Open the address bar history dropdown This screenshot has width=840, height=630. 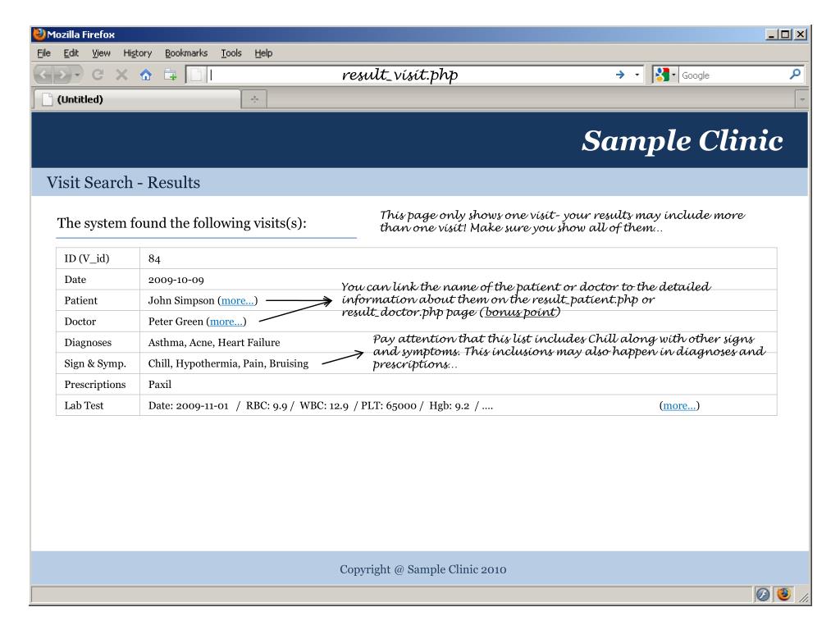[x=637, y=75]
